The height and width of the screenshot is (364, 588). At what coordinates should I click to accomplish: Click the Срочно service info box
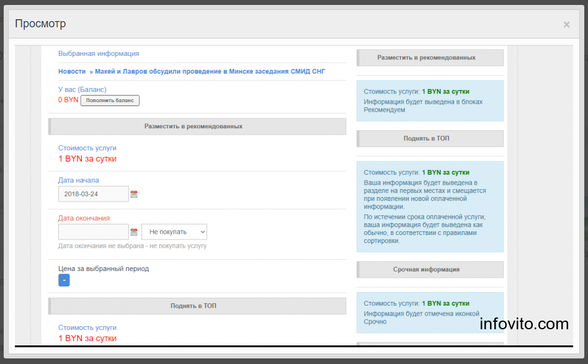[x=430, y=313]
